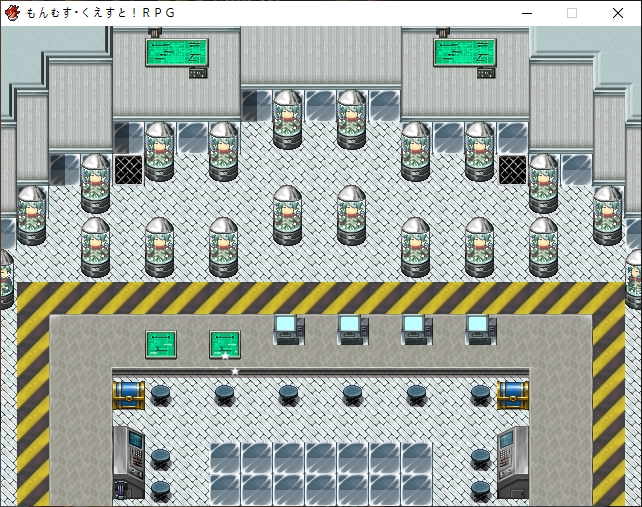
Task: Click the grey control console machine at bottom right
Action: pos(513,463)
